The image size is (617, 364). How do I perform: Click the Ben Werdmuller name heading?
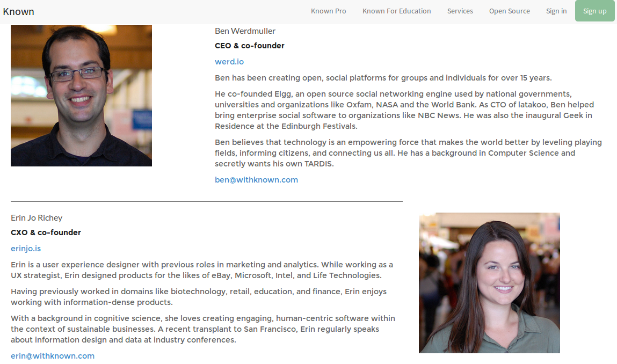click(245, 31)
